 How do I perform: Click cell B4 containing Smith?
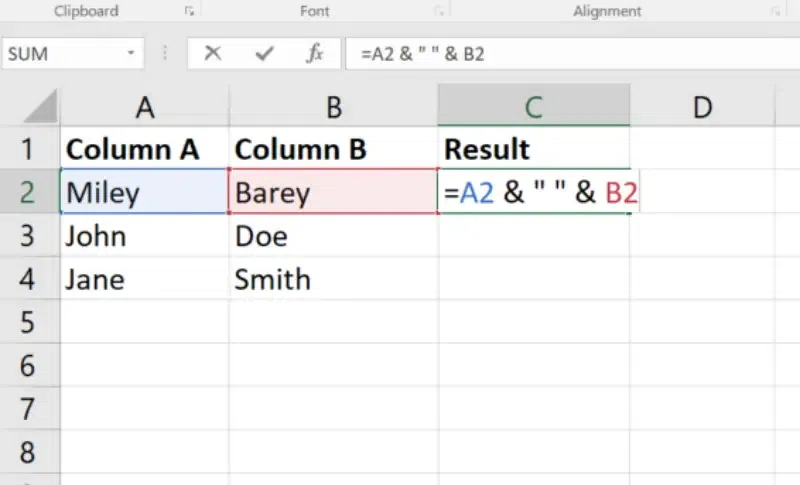pyautogui.click(x=333, y=281)
